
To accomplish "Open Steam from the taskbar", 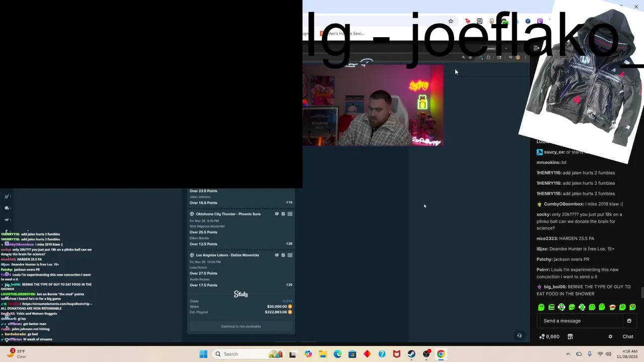I will pyautogui.click(x=412, y=354).
